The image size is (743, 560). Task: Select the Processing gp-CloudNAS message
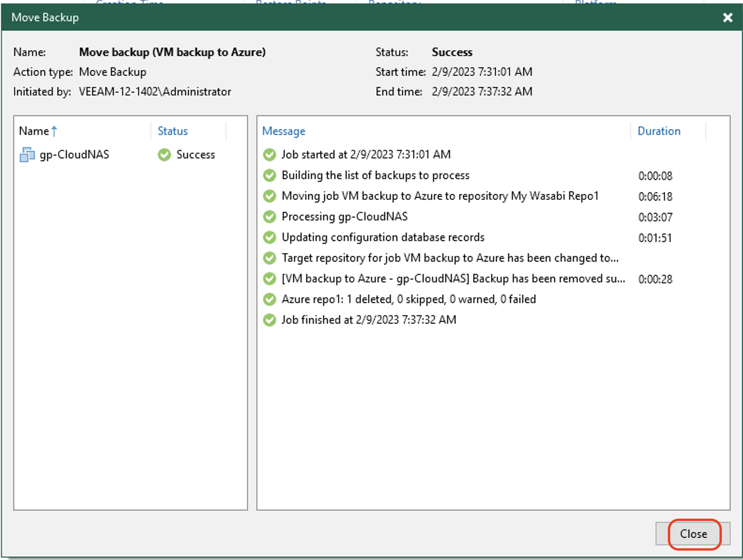pos(344,217)
